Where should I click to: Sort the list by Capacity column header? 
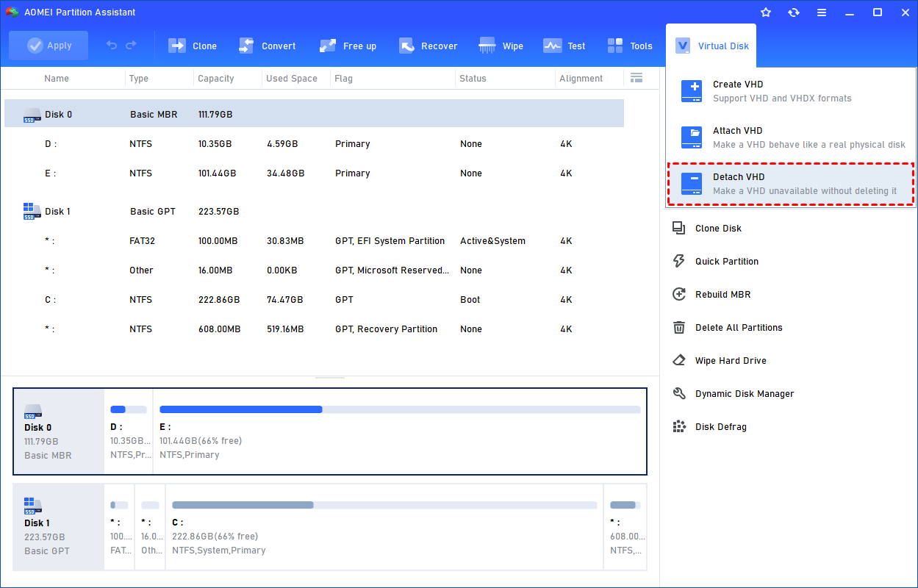[x=216, y=79]
